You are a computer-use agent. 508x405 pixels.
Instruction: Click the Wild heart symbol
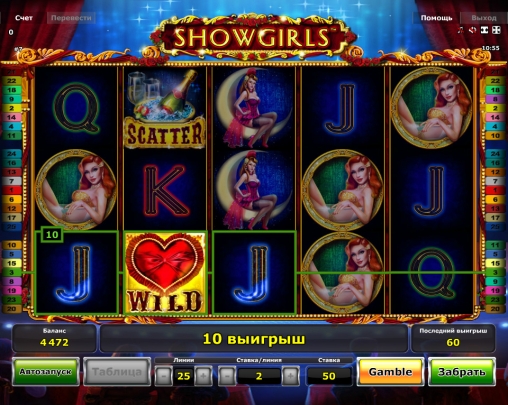165,273
